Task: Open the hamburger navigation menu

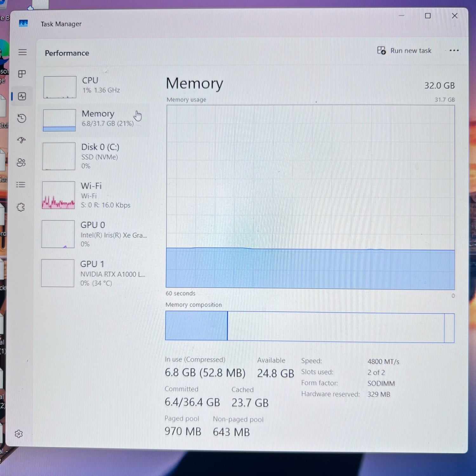Action: tap(22, 52)
